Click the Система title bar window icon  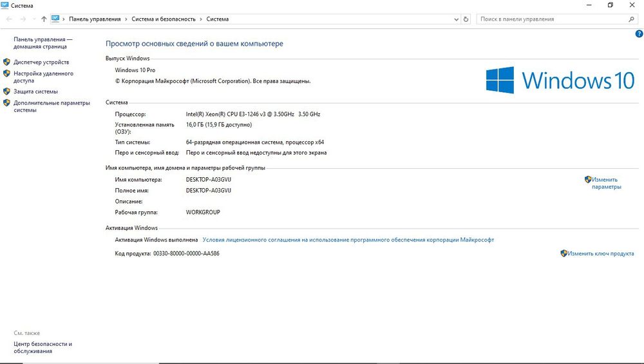(5, 5)
